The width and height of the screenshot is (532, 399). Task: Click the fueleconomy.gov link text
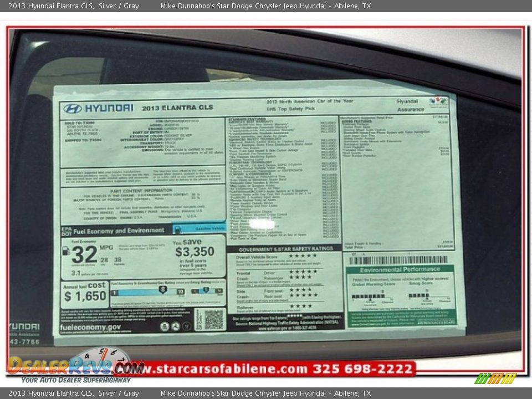coord(90,327)
